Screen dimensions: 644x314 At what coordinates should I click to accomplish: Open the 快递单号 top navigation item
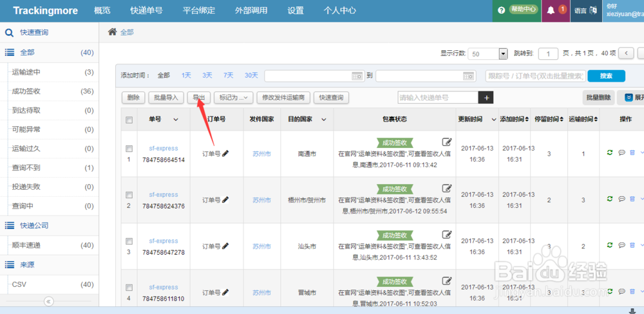[147, 11]
